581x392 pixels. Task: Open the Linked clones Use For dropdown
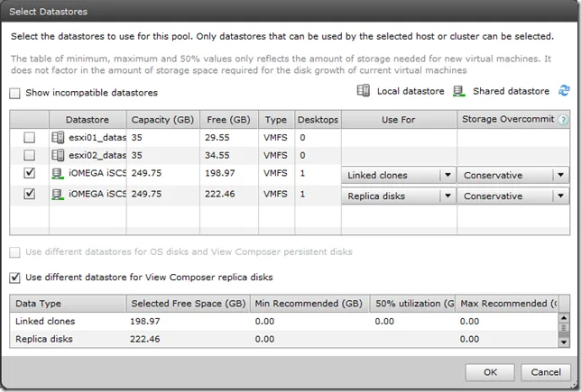tap(399, 175)
